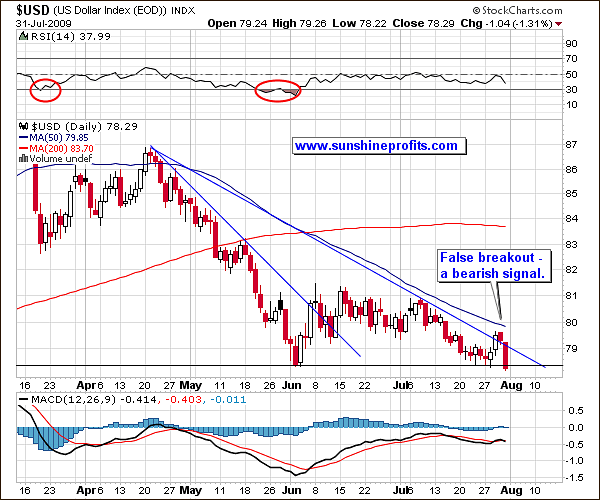The width and height of the screenshot is (600, 500).
Task: Click the 0.0 label on MACD axis
Action: tap(576, 427)
